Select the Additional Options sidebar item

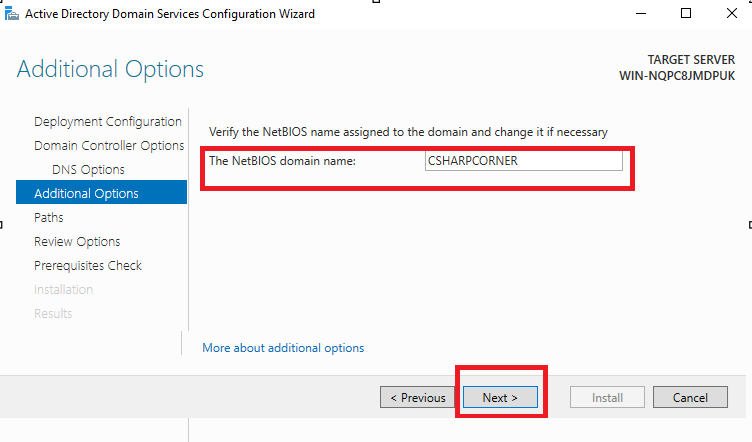click(x=86, y=194)
